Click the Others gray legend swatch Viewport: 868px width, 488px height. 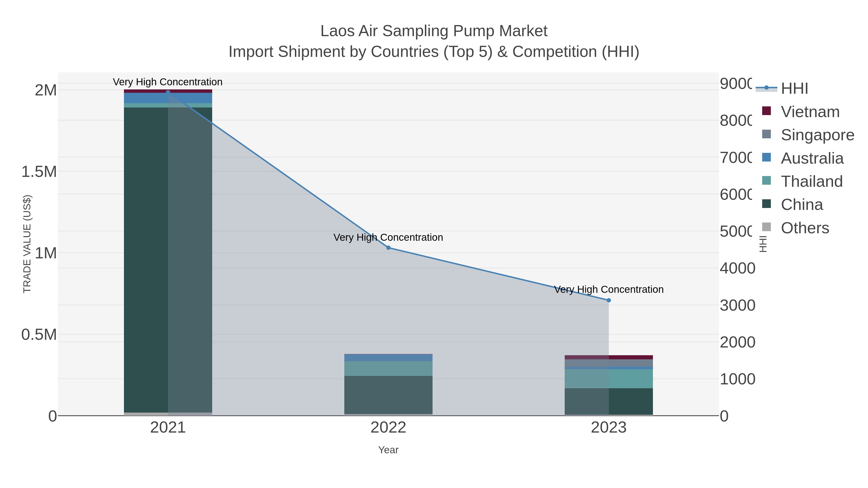tap(766, 227)
